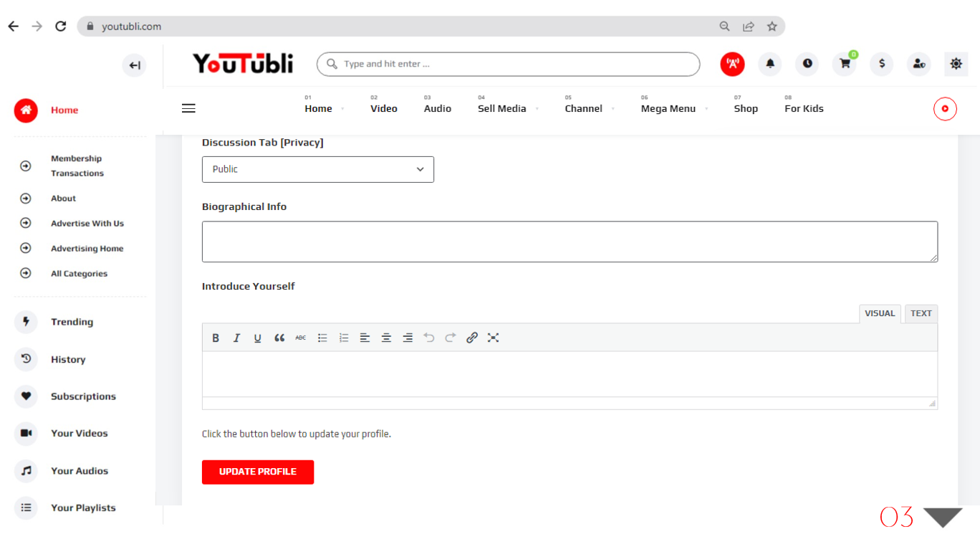Viewport: 980px width, 547px height.
Task: Toggle dark mode sun icon
Action: pyautogui.click(x=956, y=64)
